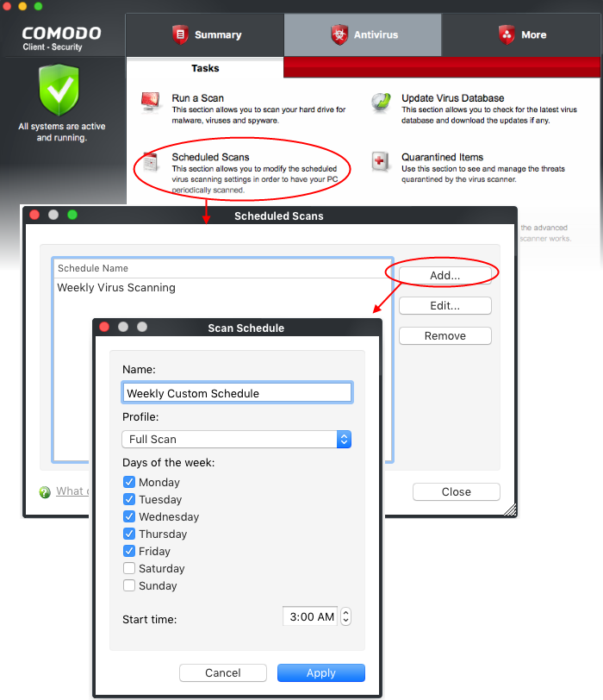
Task: Click the More shield icon
Action: (507, 34)
